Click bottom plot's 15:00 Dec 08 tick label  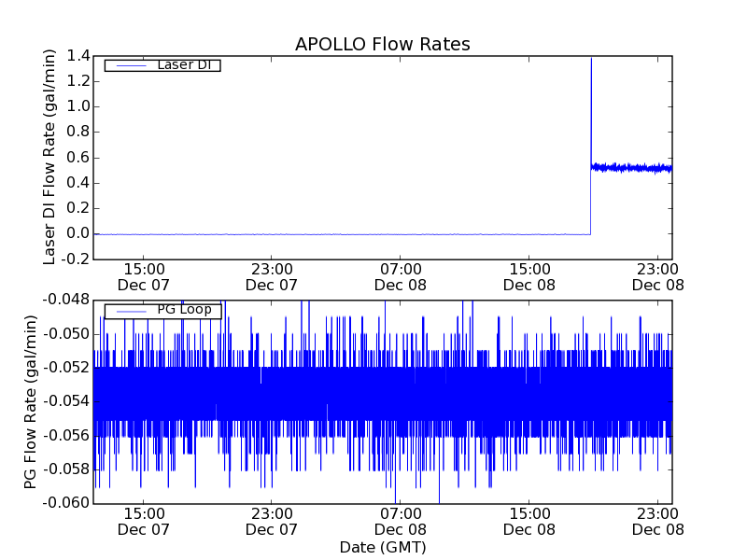click(x=529, y=522)
